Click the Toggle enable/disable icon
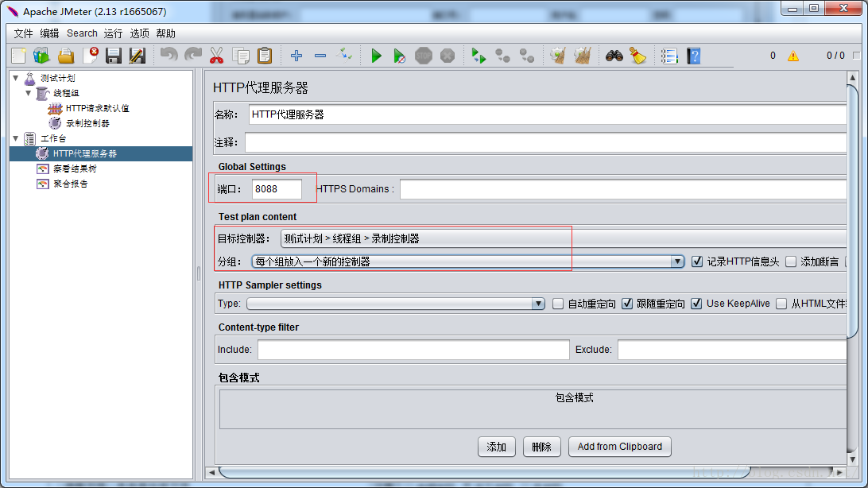This screenshot has height=488, width=868. pos(343,55)
